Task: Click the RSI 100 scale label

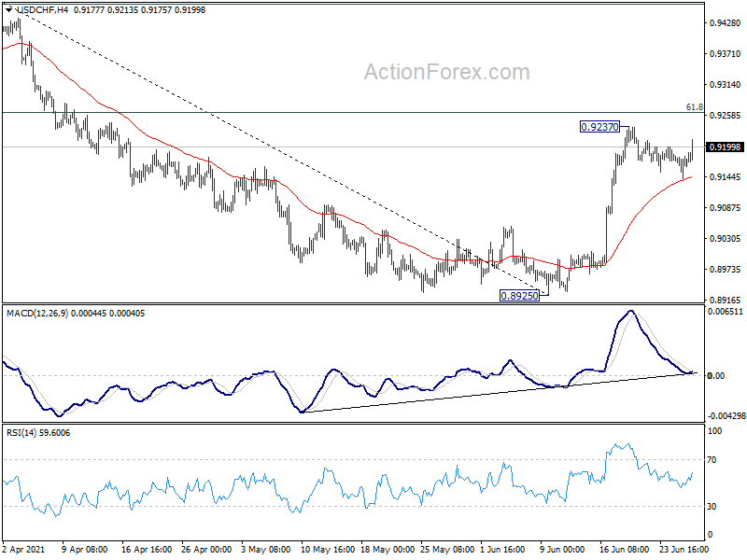Action: [x=715, y=431]
